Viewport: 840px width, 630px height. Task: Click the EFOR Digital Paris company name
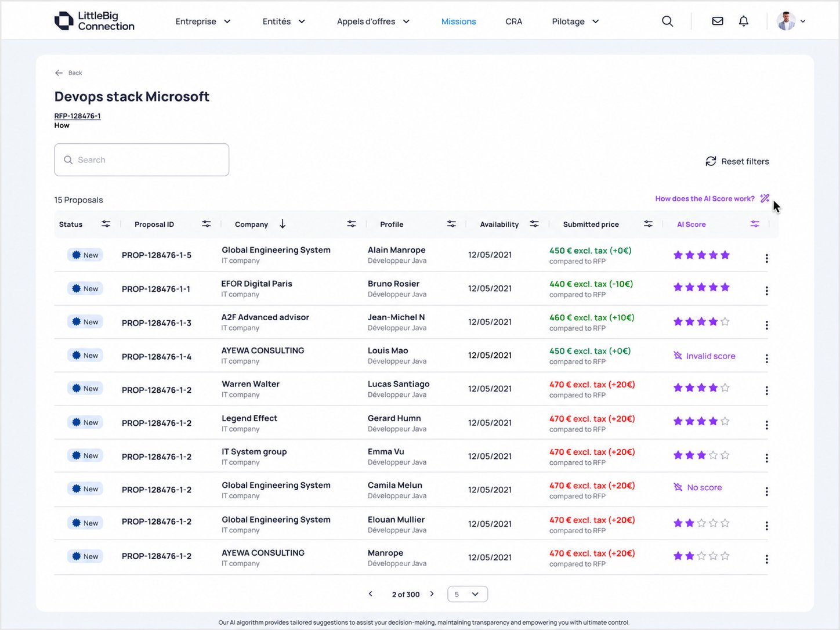click(x=256, y=284)
